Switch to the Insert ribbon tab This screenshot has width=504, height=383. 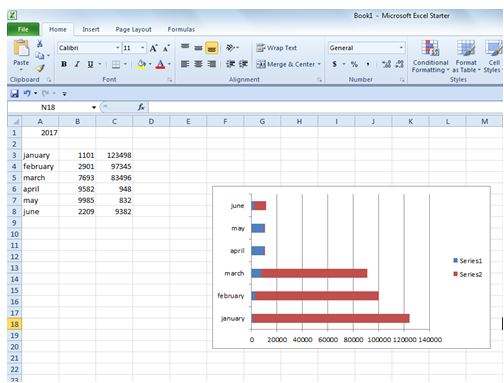tap(91, 29)
